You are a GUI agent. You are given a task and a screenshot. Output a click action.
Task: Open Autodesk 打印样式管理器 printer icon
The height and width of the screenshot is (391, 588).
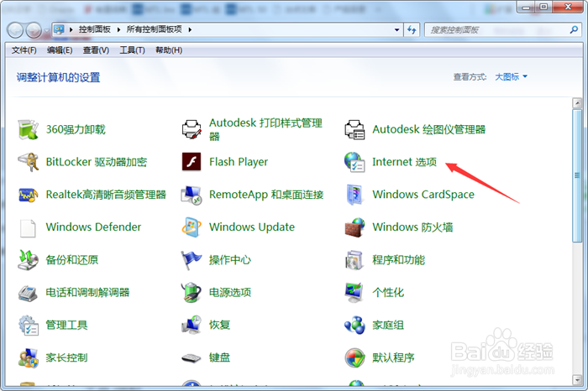click(192, 129)
